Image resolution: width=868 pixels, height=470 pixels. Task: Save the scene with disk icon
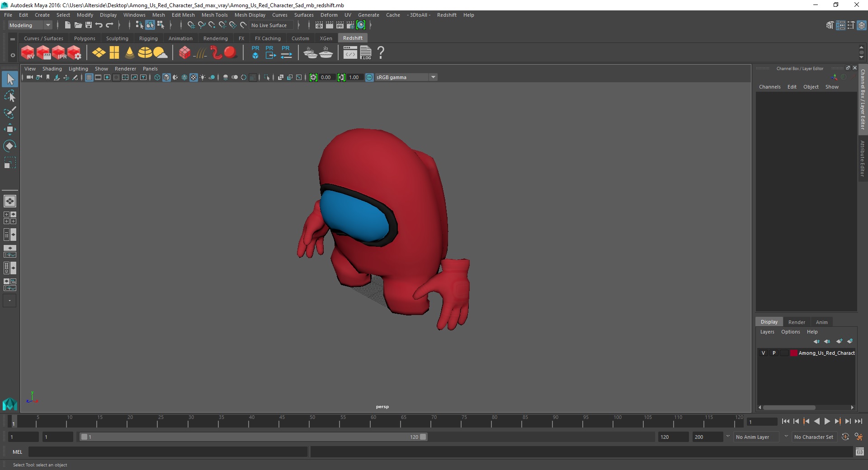89,25
